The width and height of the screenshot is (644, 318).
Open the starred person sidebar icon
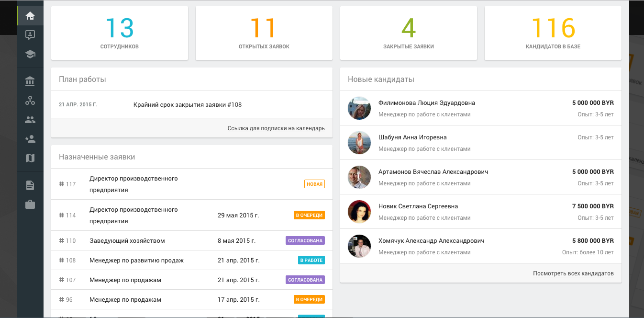click(30, 139)
